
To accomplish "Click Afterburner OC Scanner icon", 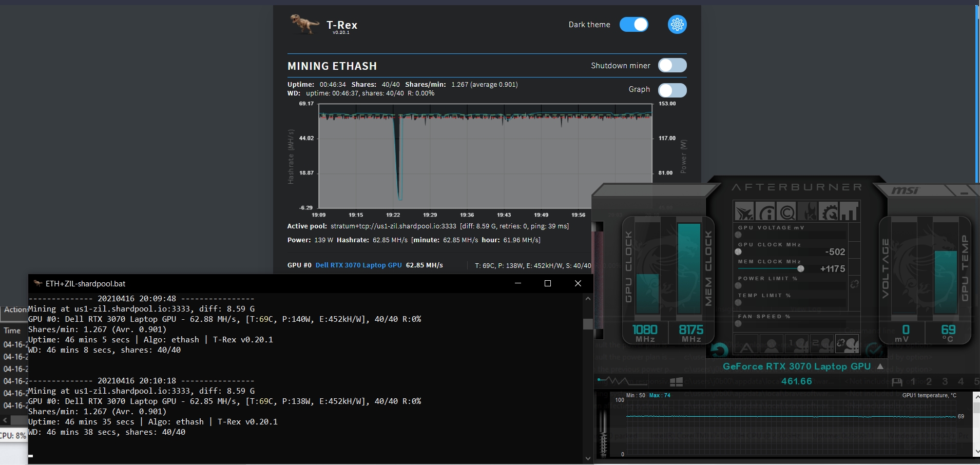I will coord(786,211).
